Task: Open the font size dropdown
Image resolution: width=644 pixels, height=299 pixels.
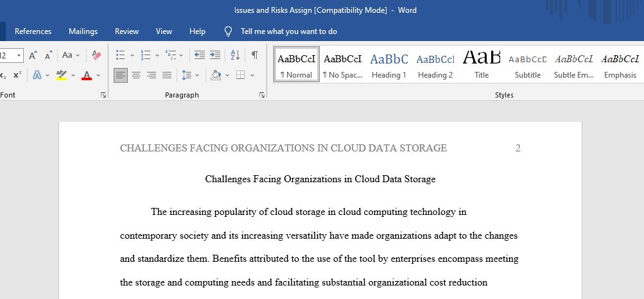Action: [19, 55]
